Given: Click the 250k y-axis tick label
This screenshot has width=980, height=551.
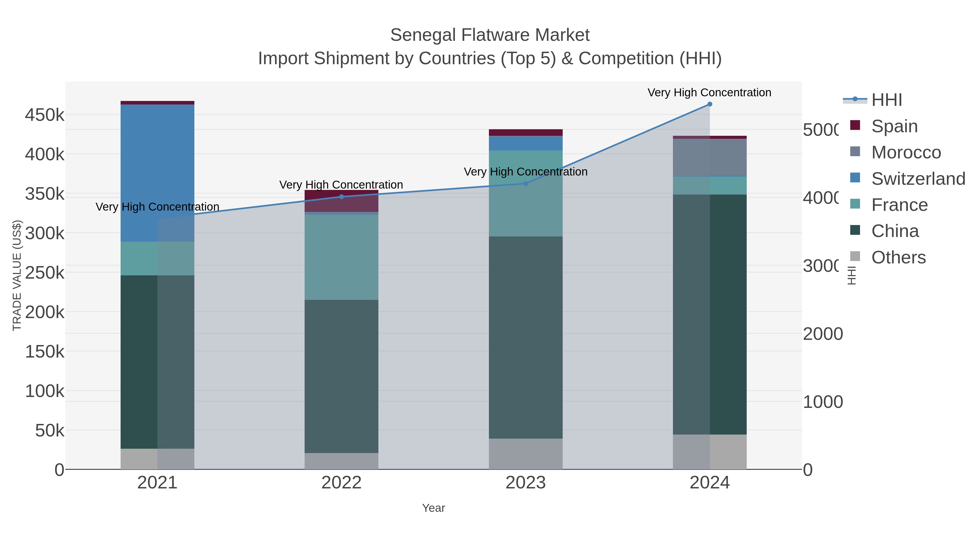Looking at the screenshot, I should click(45, 273).
